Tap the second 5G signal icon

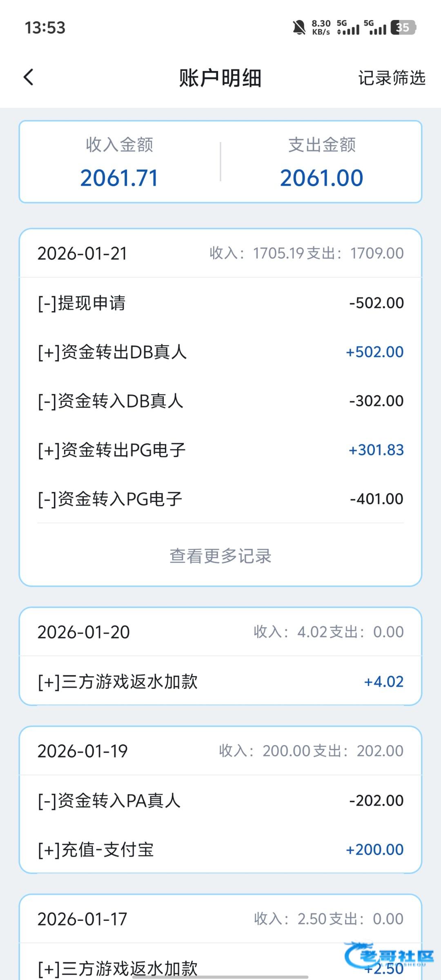pos(375,27)
